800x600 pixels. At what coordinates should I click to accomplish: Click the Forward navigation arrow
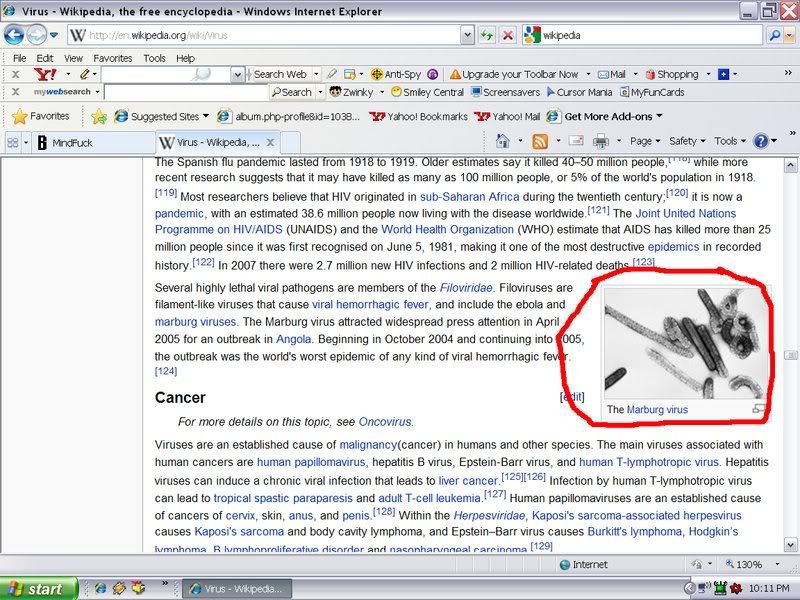[x=36, y=35]
